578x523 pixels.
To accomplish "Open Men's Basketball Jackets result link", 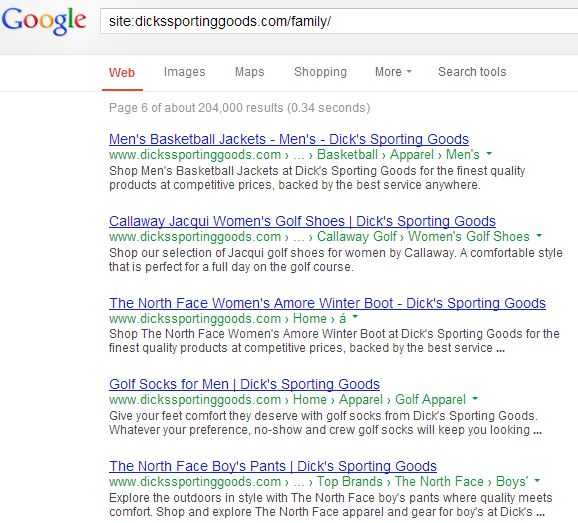I will 289,139.
